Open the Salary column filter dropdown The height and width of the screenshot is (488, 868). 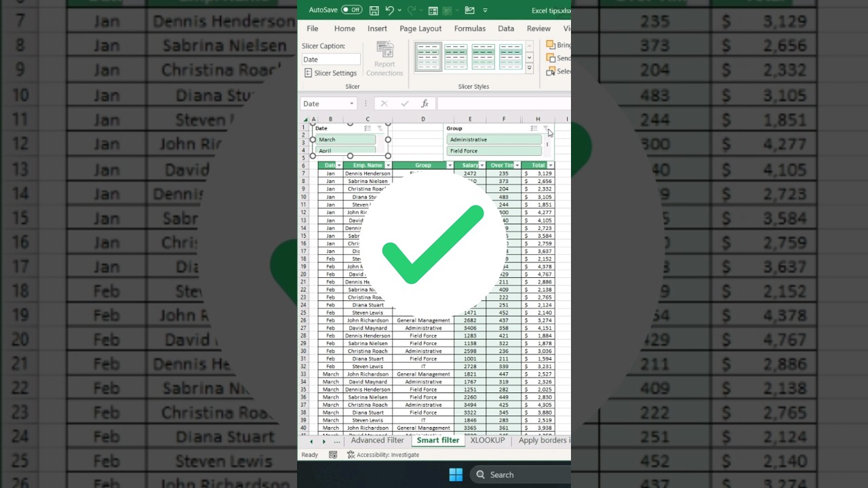pyautogui.click(x=482, y=165)
